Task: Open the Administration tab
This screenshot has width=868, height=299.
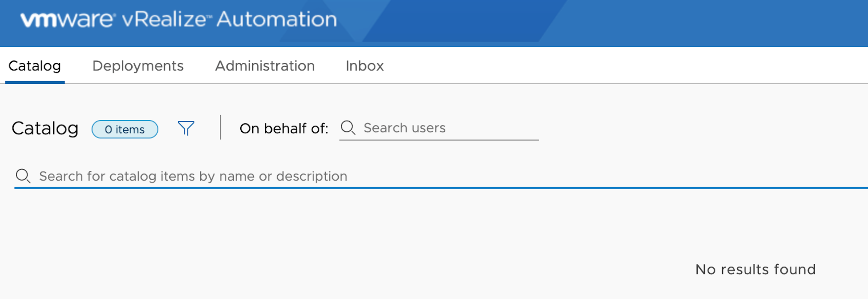Action: [x=265, y=66]
